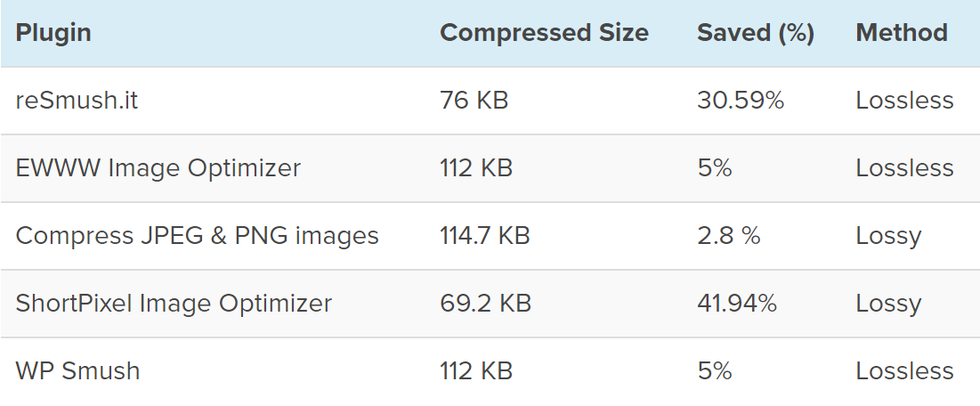Image resolution: width=980 pixels, height=406 pixels.
Task: Click the WP Smush plugin name
Action: pyautogui.click(x=77, y=371)
